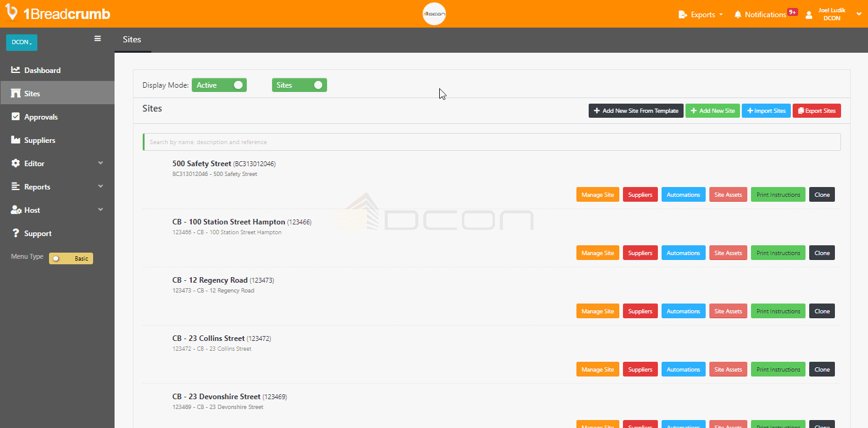This screenshot has width=868, height=428.
Task: Click the Approvals checkmark icon
Action: [x=16, y=117]
